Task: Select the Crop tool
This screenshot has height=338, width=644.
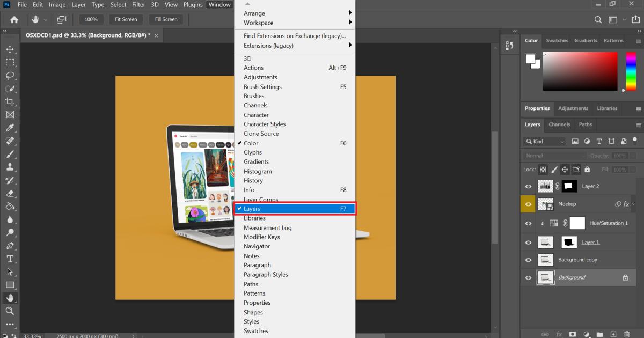Action: pos(10,101)
